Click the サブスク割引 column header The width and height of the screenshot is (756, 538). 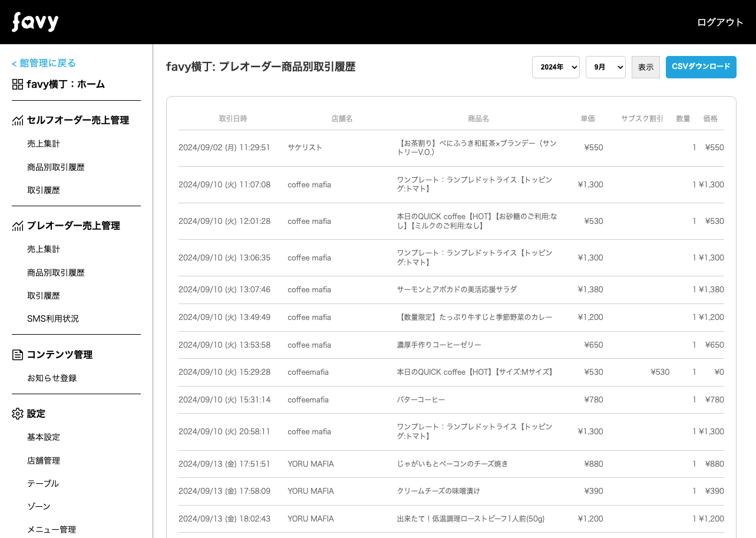pyautogui.click(x=642, y=118)
